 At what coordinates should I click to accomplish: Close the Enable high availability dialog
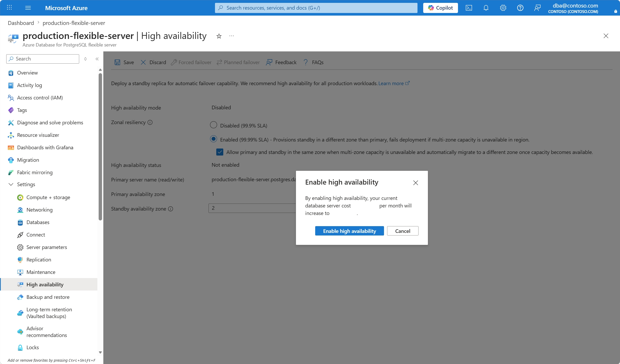point(416,183)
